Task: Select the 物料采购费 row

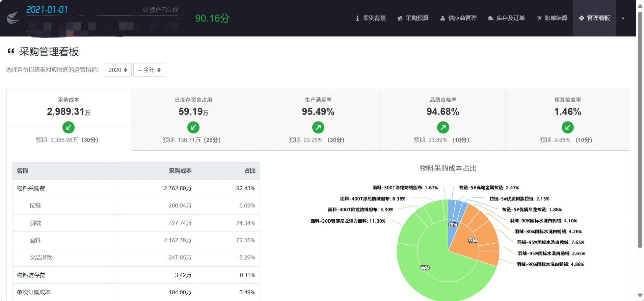Action: coord(136,188)
